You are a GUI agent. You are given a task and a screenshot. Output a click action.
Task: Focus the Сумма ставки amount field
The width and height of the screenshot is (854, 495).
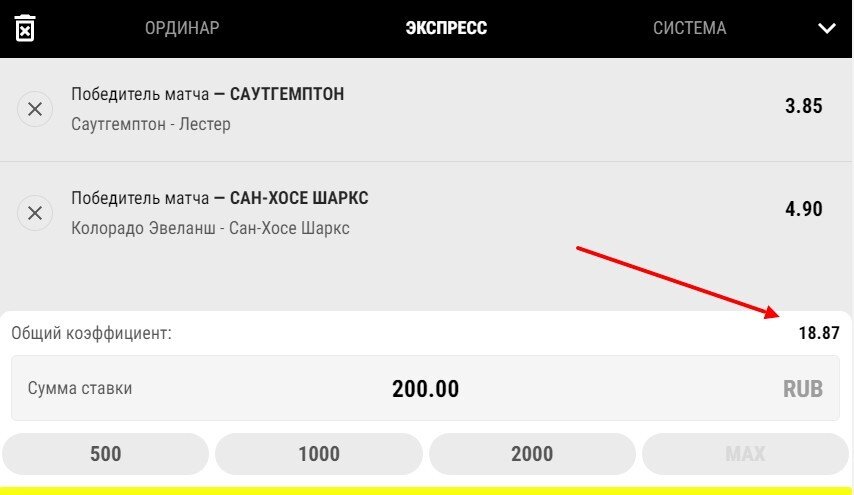pos(426,389)
